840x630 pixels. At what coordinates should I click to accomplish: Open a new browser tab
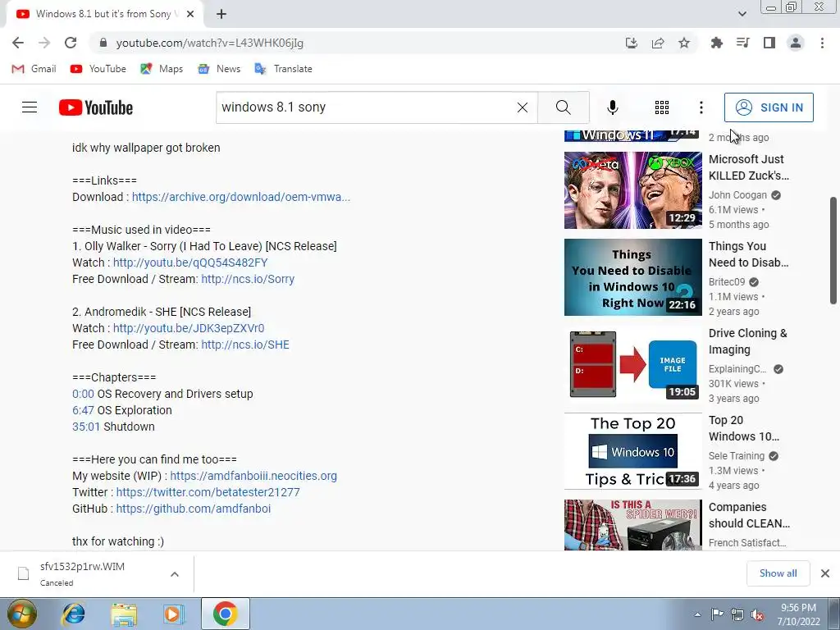click(x=221, y=14)
